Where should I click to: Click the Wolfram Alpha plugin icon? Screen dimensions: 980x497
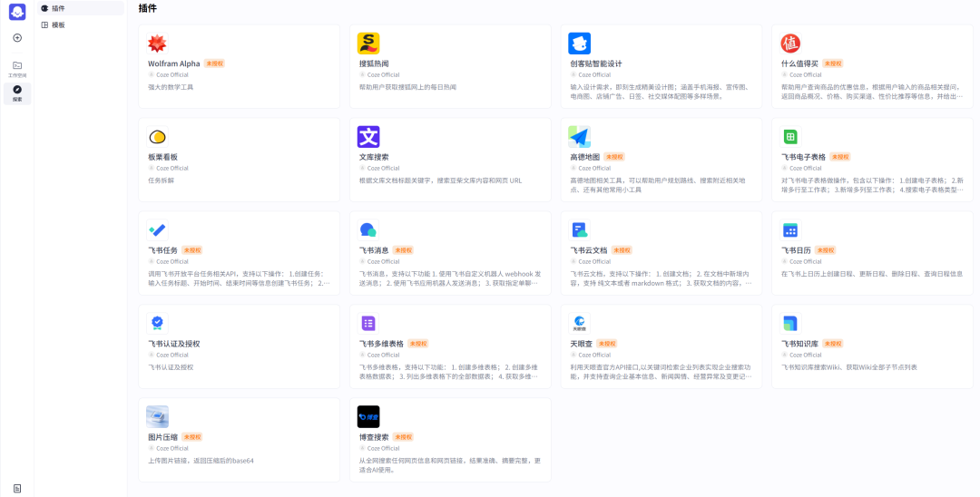point(158,44)
